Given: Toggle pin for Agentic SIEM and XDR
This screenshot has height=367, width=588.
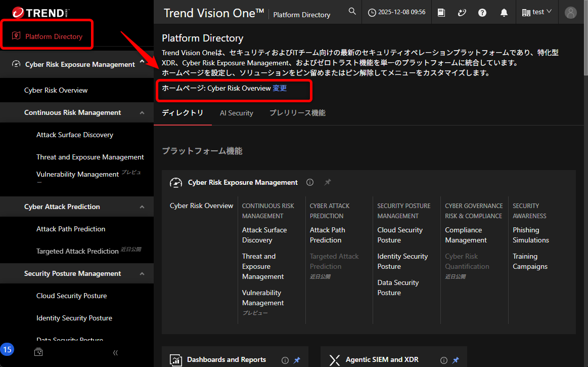Looking at the screenshot, I should (x=456, y=360).
